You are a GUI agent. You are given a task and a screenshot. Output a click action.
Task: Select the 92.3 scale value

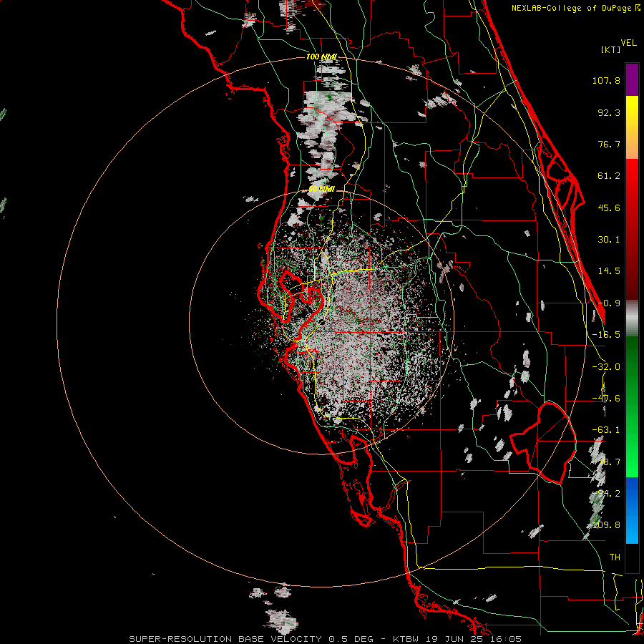point(609,112)
